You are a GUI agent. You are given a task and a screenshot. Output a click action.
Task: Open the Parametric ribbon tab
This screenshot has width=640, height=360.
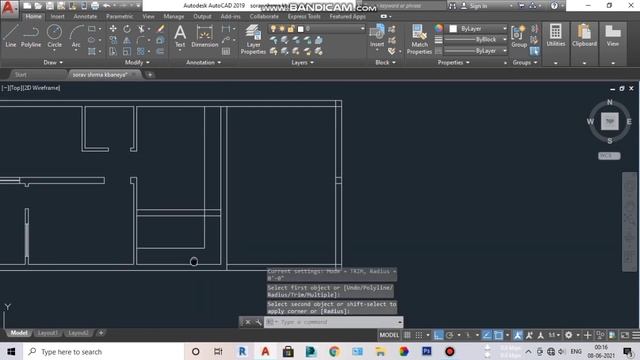pos(119,16)
